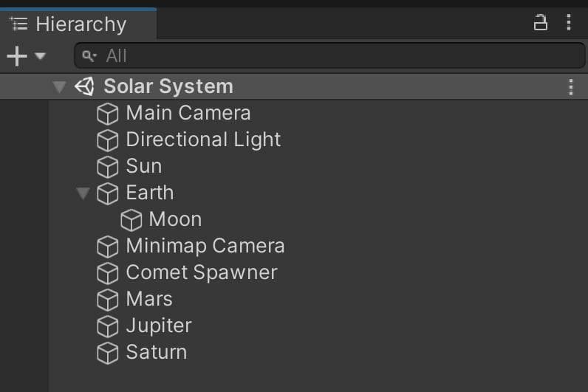Select the Jupiter object
Viewport: 588px width, 392px height.
[144, 326]
